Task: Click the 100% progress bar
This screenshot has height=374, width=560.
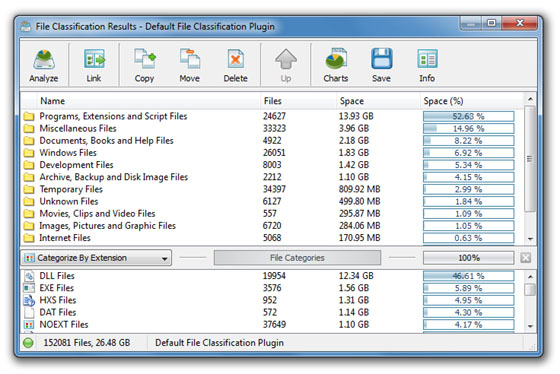Action: [x=469, y=258]
